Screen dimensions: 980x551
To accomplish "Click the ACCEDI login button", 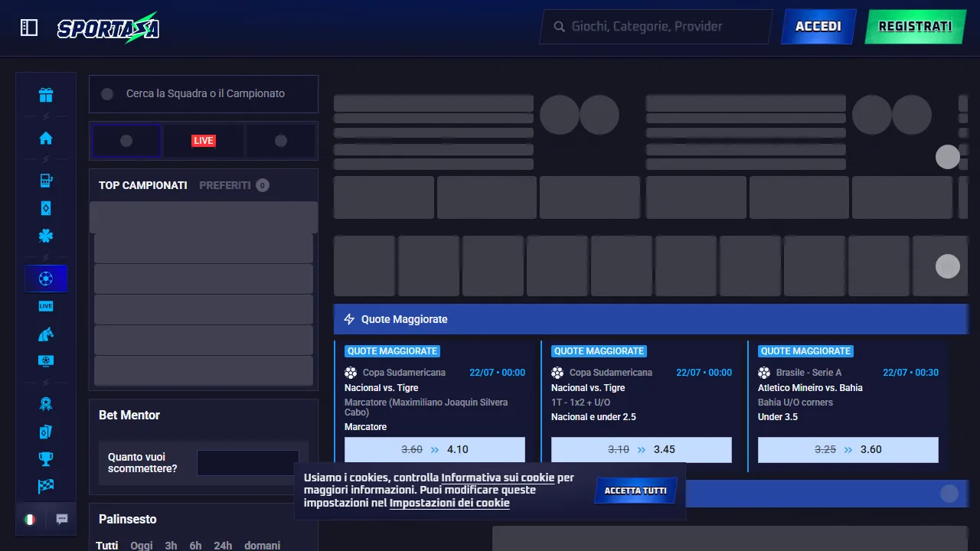I will pyautogui.click(x=818, y=27).
